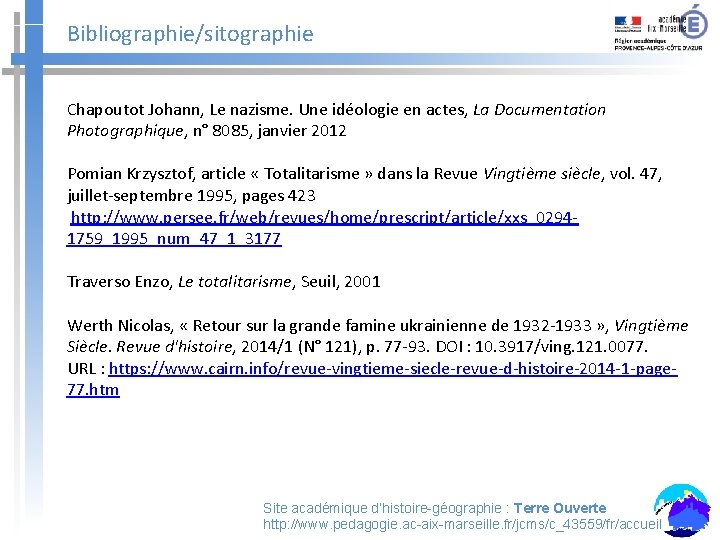Click the French Republic flag emblem
The height and width of the screenshot is (540, 720).
(x=628, y=24)
